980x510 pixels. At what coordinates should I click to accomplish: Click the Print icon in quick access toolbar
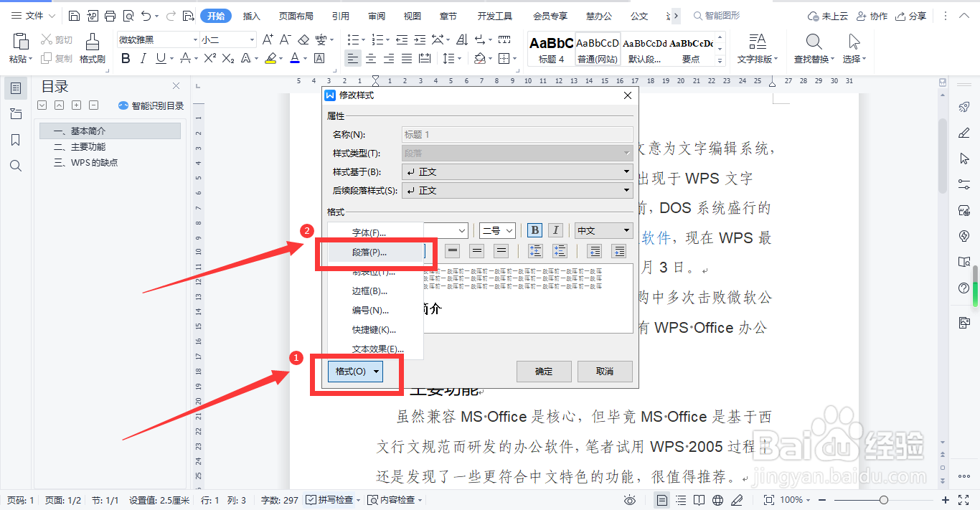coord(110,16)
